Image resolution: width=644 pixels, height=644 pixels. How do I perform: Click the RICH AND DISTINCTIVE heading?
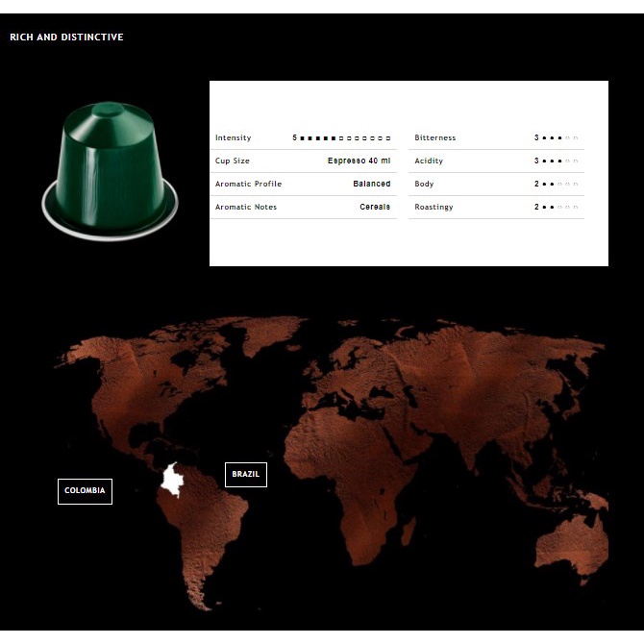tap(66, 37)
